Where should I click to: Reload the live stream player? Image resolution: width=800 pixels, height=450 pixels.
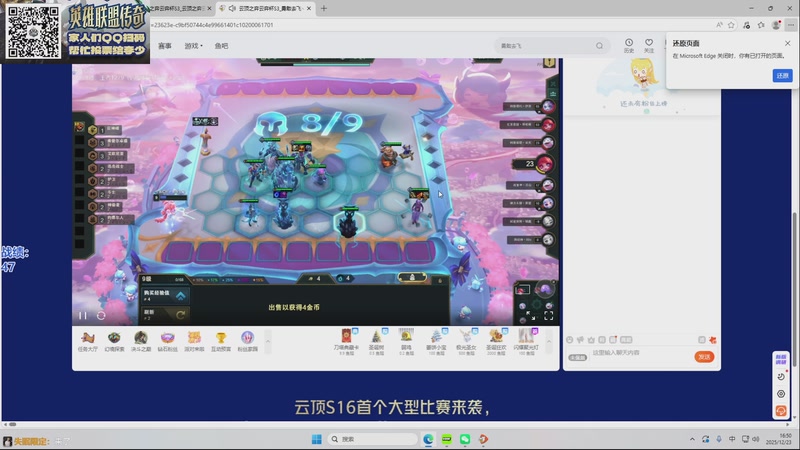point(101,315)
